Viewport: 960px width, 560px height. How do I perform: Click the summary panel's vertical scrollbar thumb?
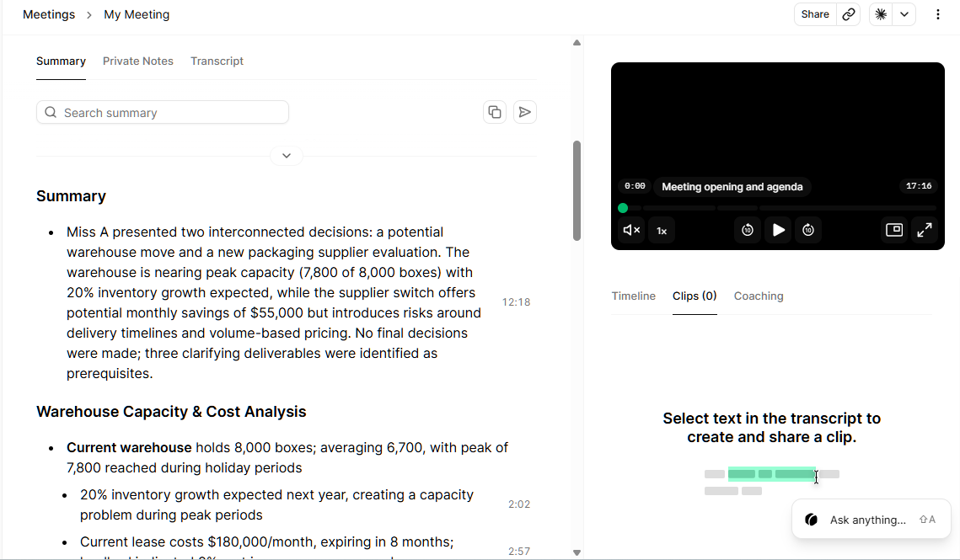point(577,190)
